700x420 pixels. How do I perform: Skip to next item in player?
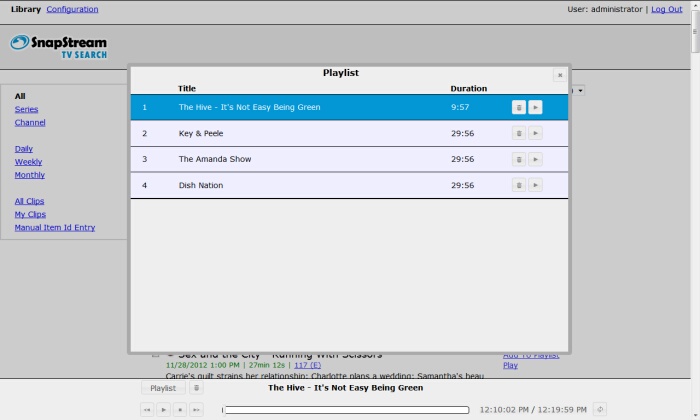196,410
